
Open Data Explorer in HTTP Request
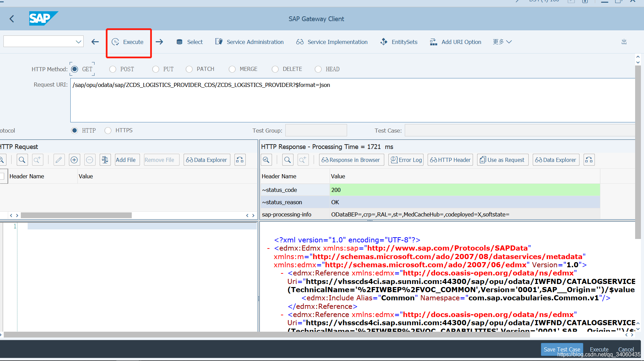pyautogui.click(x=207, y=160)
